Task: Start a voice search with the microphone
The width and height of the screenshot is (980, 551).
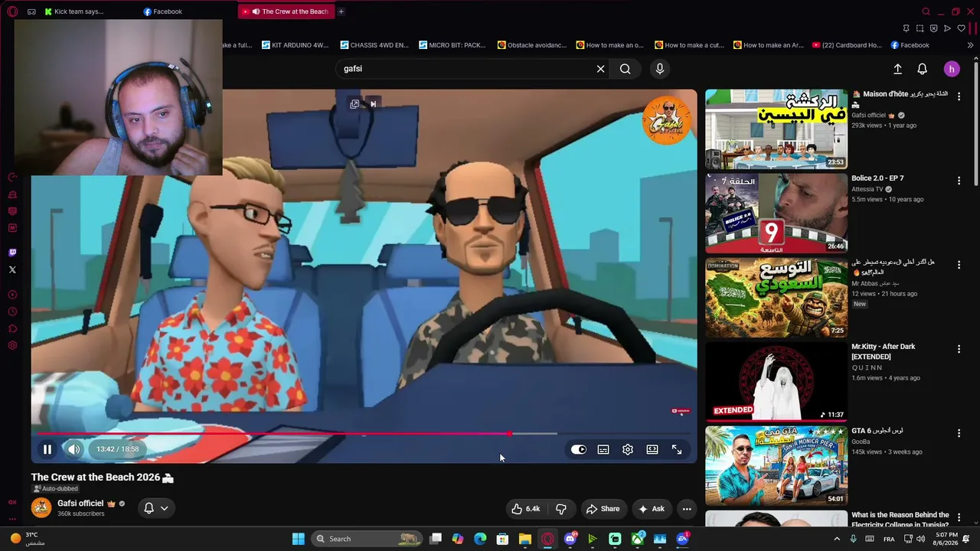Action: point(660,69)
